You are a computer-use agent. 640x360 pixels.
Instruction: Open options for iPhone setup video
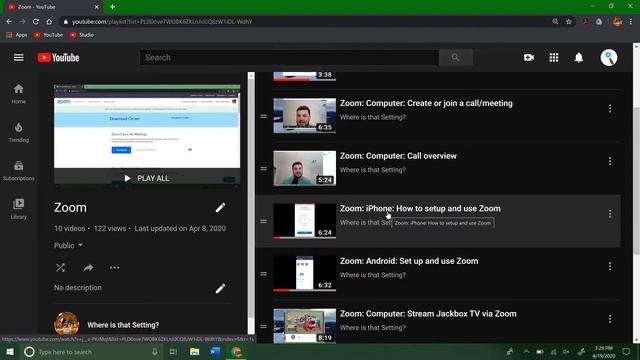pyautogui.click(x=610, y=214)
